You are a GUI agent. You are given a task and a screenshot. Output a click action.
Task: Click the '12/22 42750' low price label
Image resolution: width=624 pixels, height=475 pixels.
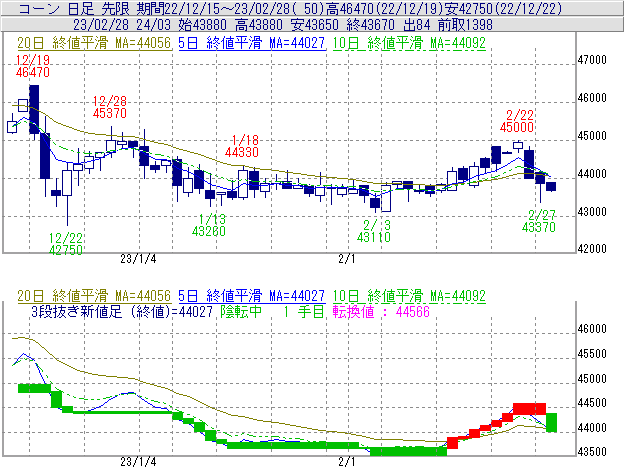(x=66, y=244)
